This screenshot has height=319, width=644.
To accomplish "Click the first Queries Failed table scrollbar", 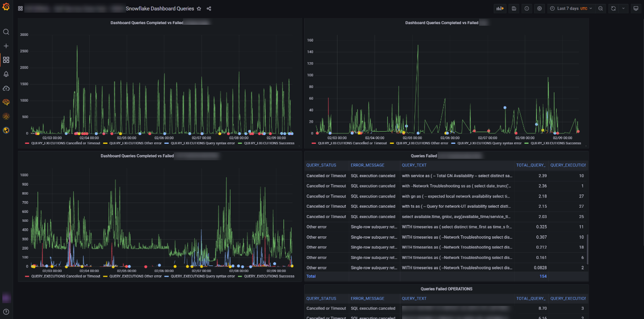I will pyautogui.click(x=587, y=249).
